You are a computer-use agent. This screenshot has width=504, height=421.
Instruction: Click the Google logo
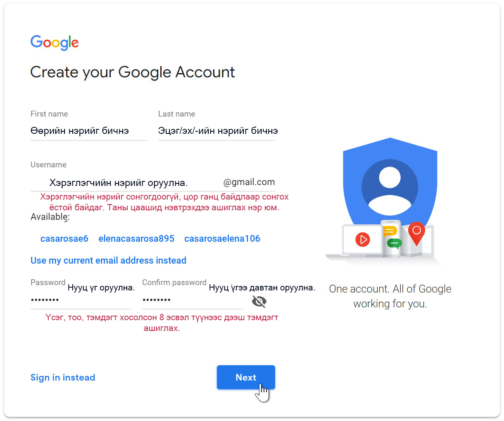[55, 42]
